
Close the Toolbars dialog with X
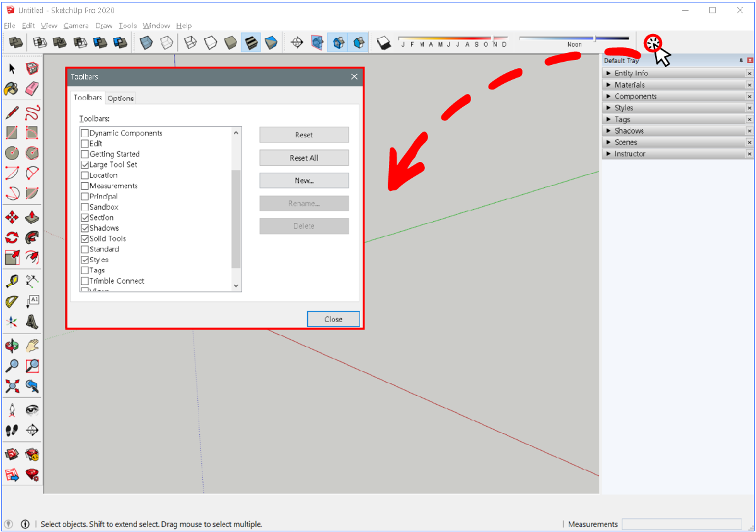point(354,77)
